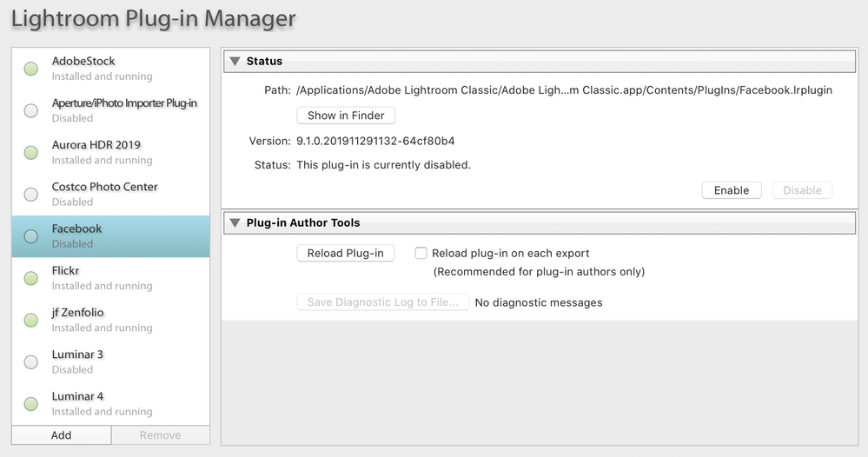Enable Reload plug-in on each export
The width and height of the screenshot is (868, 457).
coord(421,254)
